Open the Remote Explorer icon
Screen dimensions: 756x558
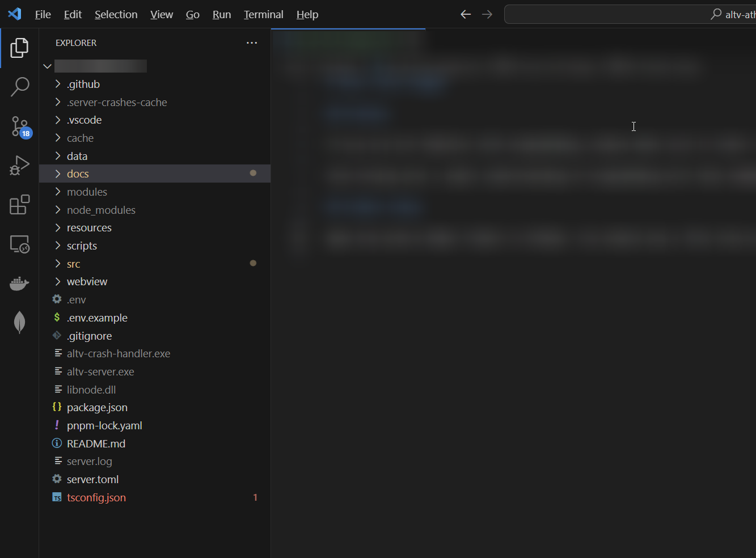[19, 244]
